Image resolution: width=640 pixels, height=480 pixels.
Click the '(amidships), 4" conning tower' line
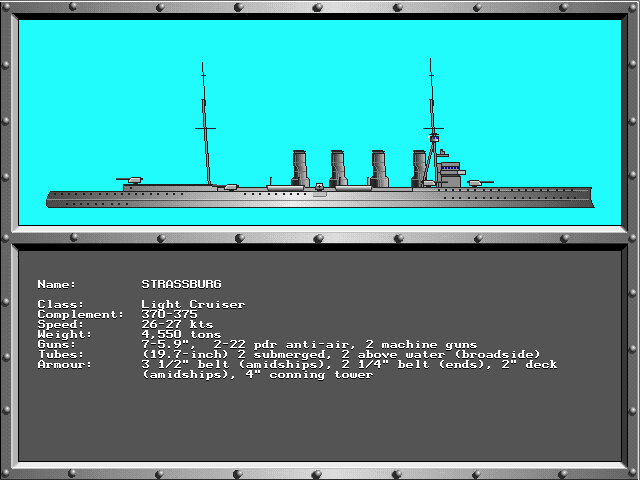(x=258, y=375)
